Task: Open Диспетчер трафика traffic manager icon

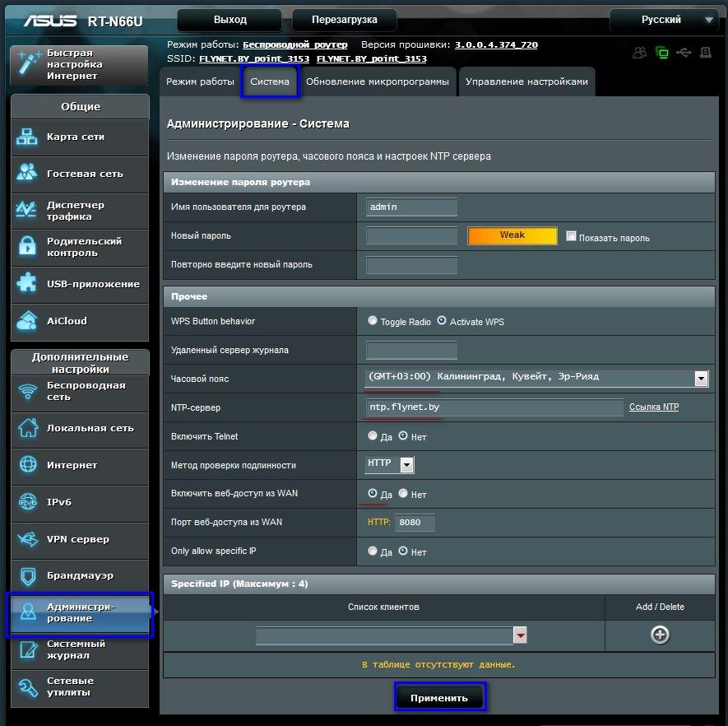Action: (x=26, y=210)
